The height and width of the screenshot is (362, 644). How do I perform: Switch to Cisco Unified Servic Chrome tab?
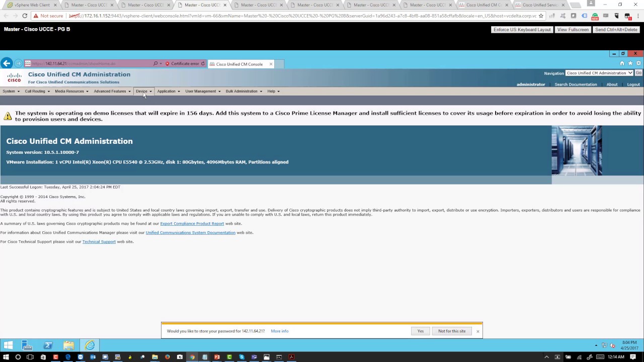[539, 5]
